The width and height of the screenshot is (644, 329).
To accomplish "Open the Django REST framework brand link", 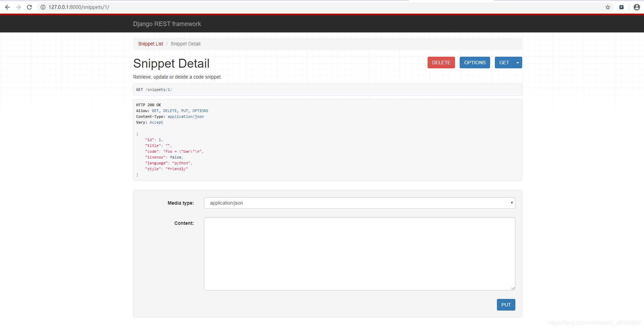I will click(x=167, y=24).
